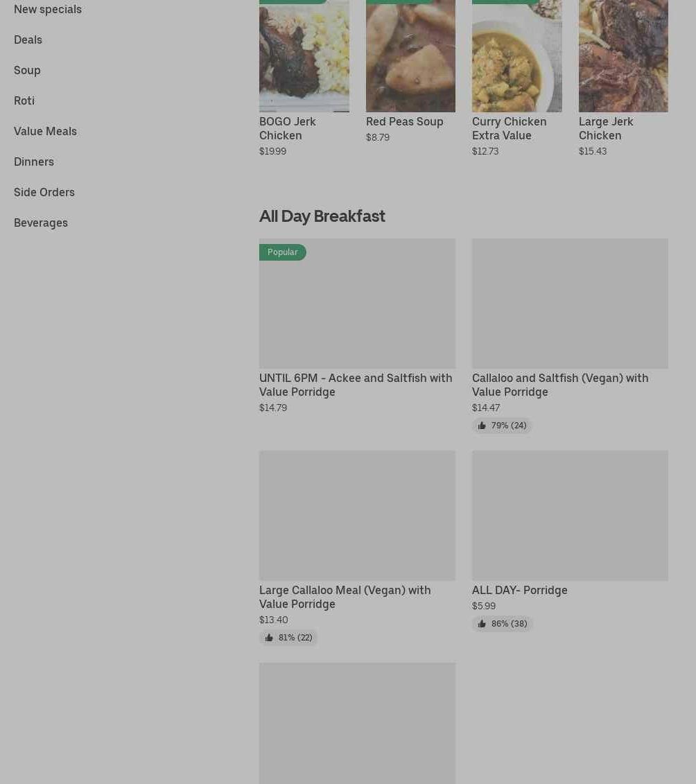Show the Side Orders section
This screenshot has width=696, height=784.
[44, 192]
